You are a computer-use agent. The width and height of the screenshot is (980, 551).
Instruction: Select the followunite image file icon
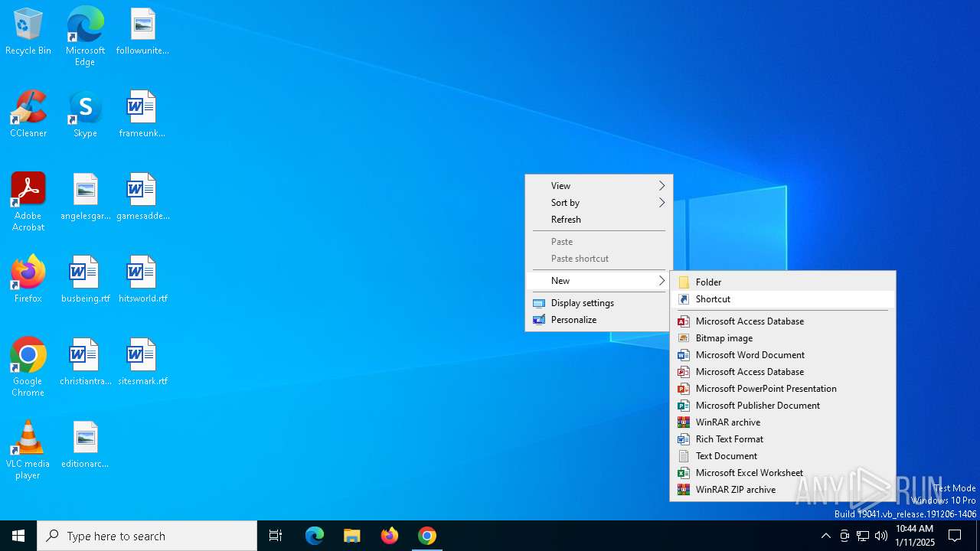[x=142, y=32]
